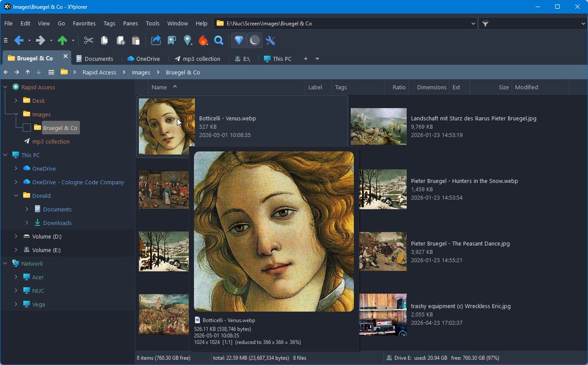The height and width of the screenshot is (365, 588).
Task: Click the copy-with-plus icon next to Copy
Action: 121,40
